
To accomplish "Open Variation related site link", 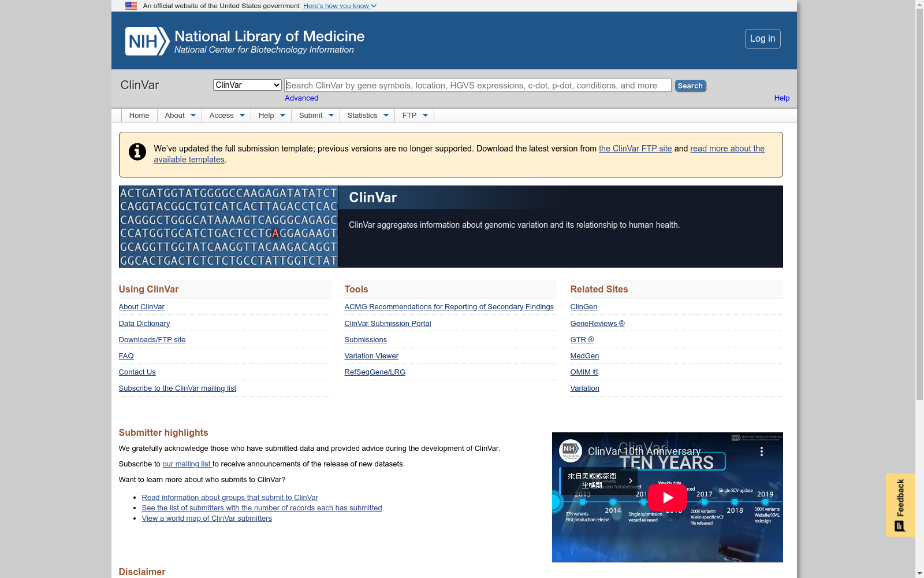I will pos(584,388).
